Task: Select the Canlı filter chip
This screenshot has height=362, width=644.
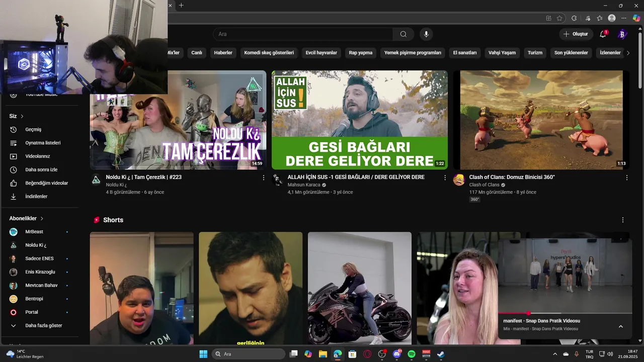Action: pos(197,53)
